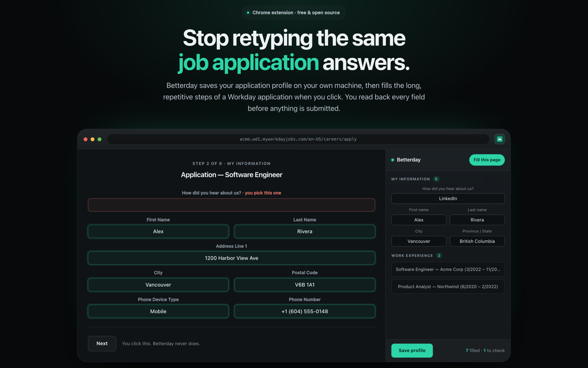Image resolution: width=588 pixels, height=368 pixels.
Task: Click the Address Line 1 field
Action: [232, 258]
